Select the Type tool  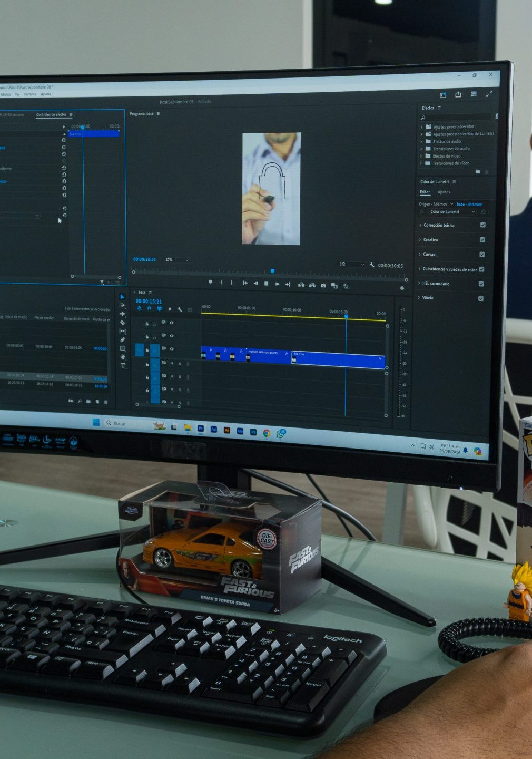(123, 365)
